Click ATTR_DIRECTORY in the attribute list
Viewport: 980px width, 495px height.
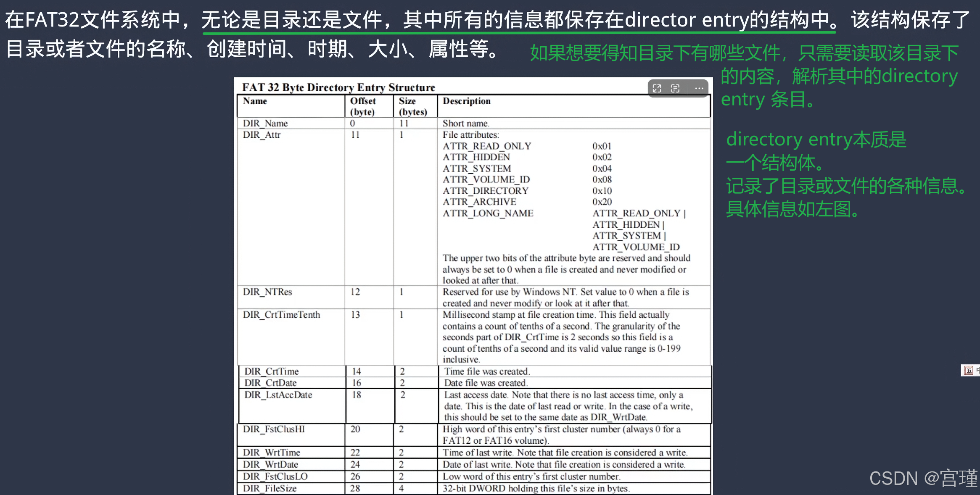(486, 191)
